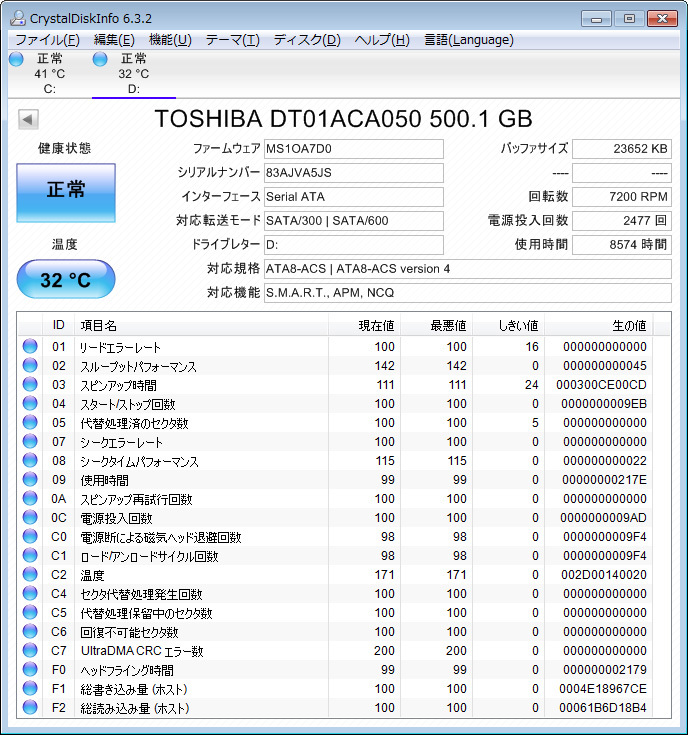Open the ヘルプ(H) menu

click(382, 40)
